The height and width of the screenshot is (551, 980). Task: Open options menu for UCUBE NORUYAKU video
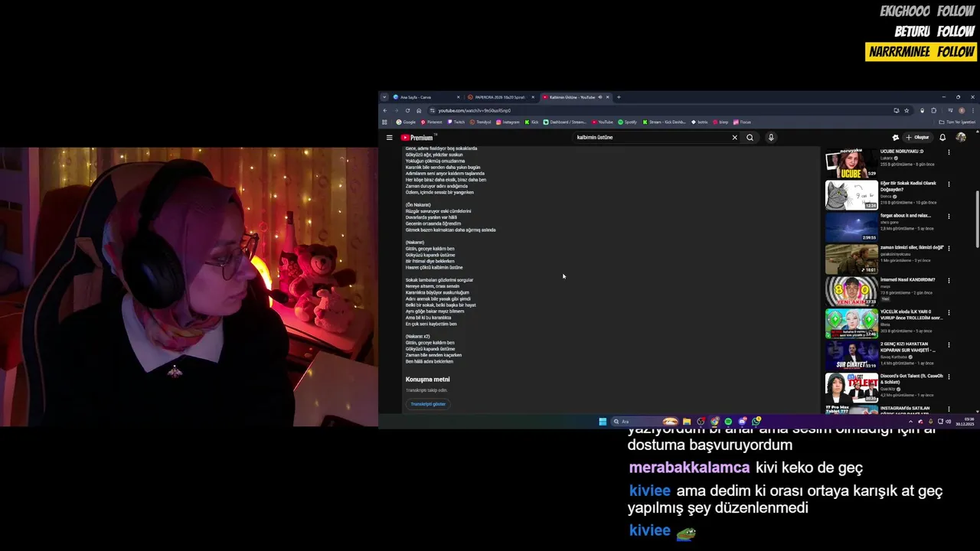pyautogui.click(x=949, y=152)
